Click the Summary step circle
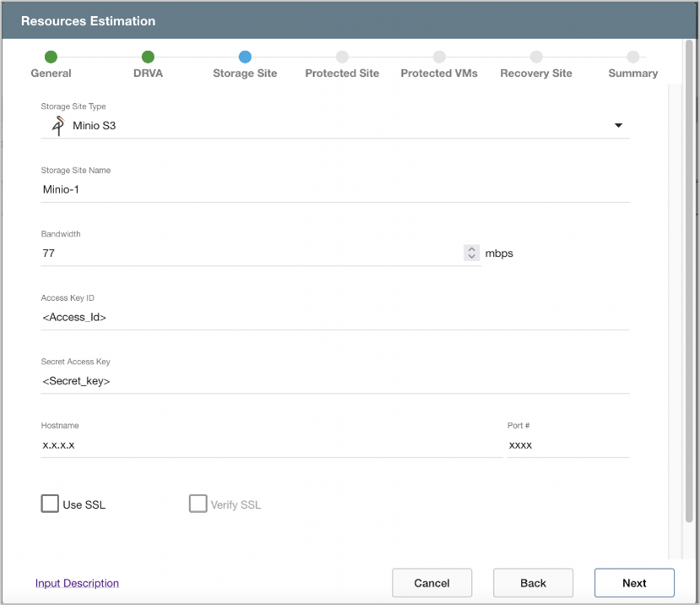This screenshot has height=605, width=700. coord(632,57)
